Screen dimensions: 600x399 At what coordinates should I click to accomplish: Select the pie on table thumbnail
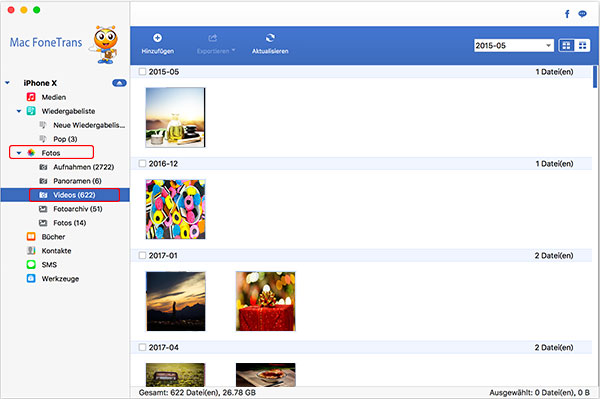266,375
